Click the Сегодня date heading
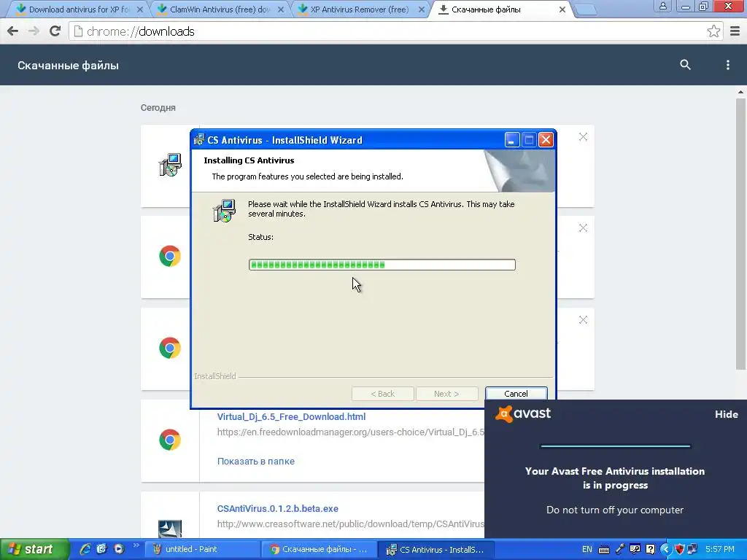Image resolution: width=747 pixels, height=560 pixels. (x=158, y=108)
